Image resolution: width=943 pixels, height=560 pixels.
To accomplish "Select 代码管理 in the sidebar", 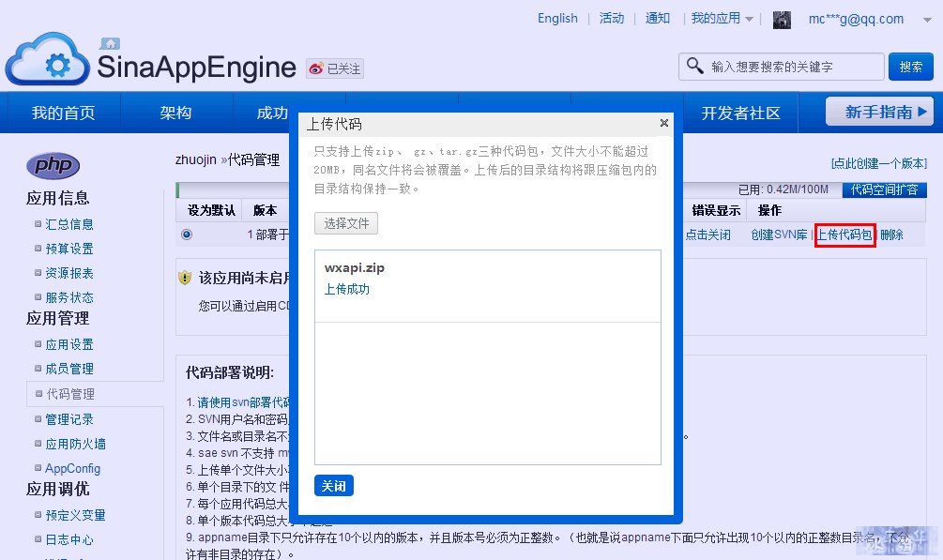I will [x=70, y=394].
